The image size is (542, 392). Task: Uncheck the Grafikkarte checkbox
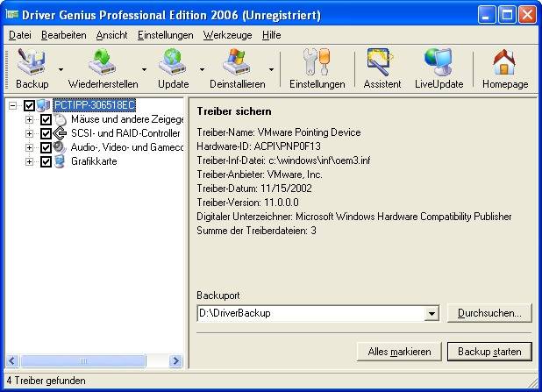[x=46, y=161]
